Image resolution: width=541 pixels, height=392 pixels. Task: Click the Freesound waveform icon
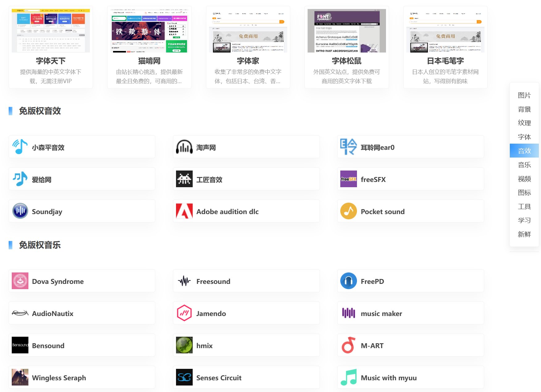click(x=184, y=281)
